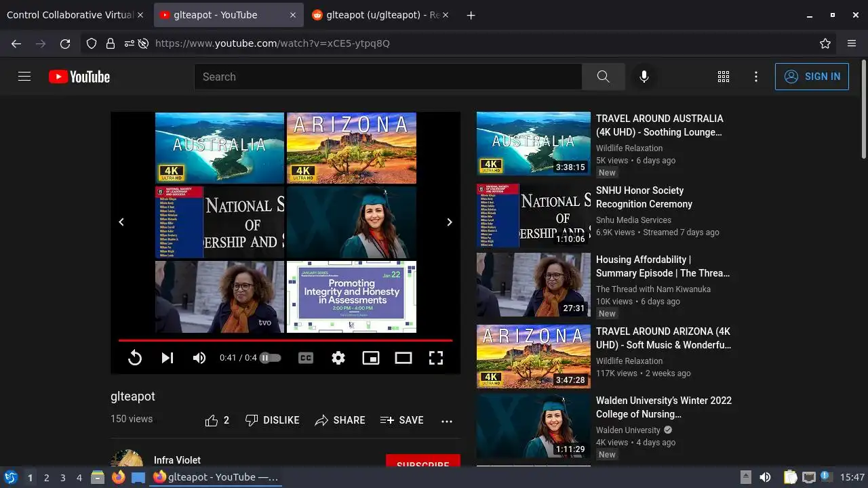The image size is (868, 488).
Task: Click sidebar Arizona 3:47:28 thumbnail
Action: 534,357
